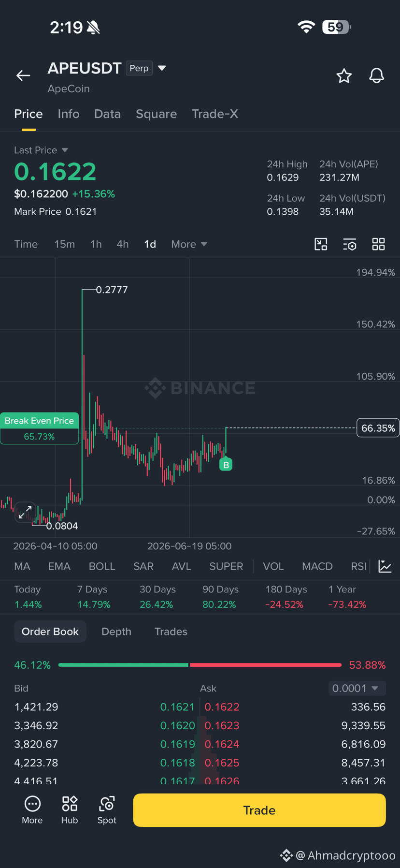Select ask price 0.1625

coord(222,763)
